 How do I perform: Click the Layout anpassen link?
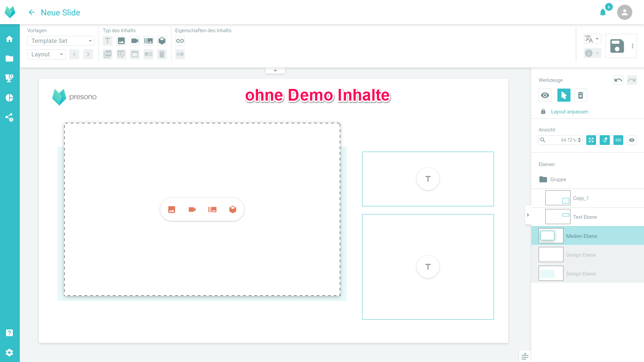(569, 112)
